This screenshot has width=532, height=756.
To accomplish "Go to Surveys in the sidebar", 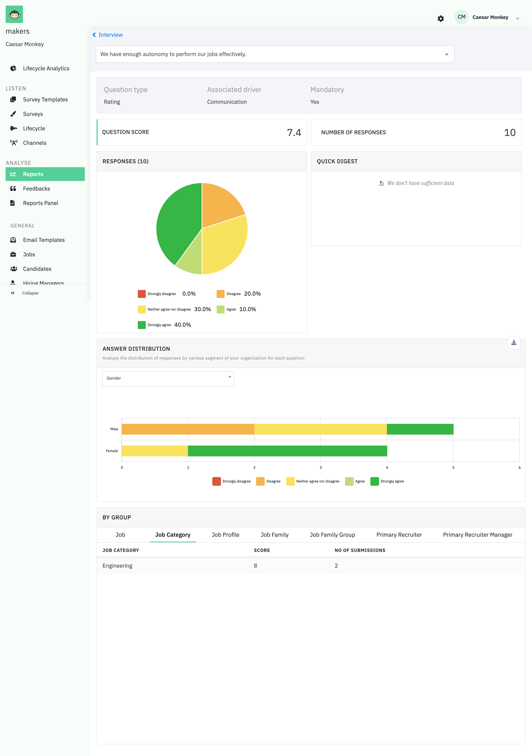I will point(33,114).
